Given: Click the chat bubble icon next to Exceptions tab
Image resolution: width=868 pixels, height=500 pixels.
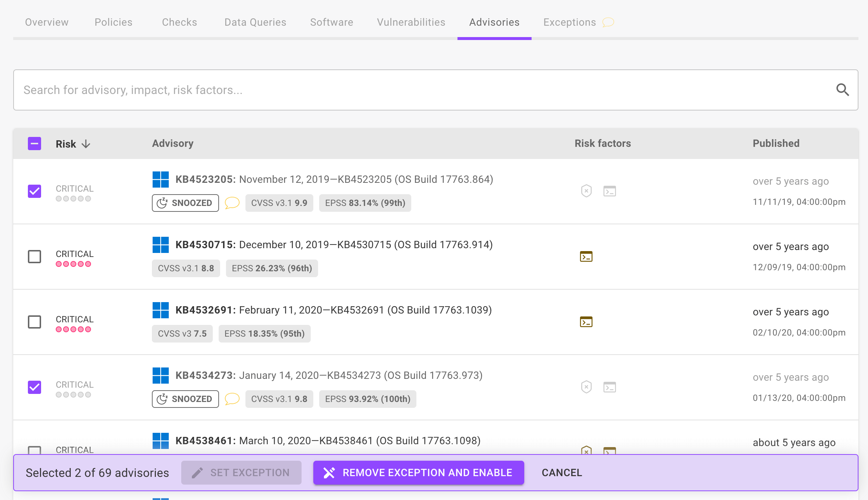Looking at the screenshot, I should click(608, 22).
